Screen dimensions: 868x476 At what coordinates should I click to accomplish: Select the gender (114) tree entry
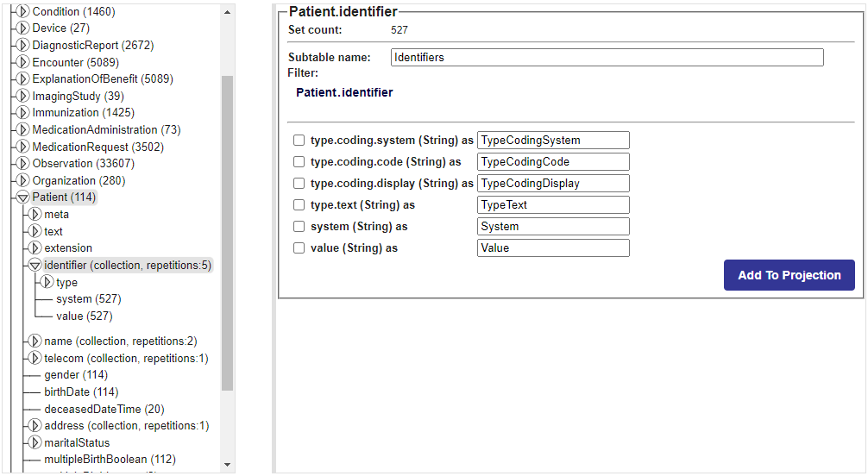point(76,375)
